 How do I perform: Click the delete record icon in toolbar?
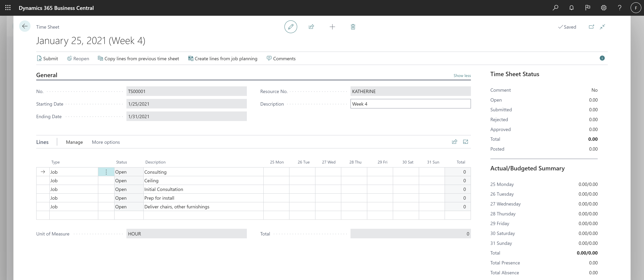tap(352, 27)
